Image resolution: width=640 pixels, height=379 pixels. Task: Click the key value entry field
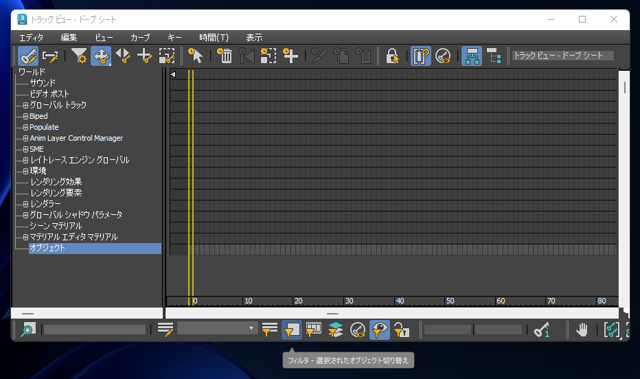click(x=498, y=330)
